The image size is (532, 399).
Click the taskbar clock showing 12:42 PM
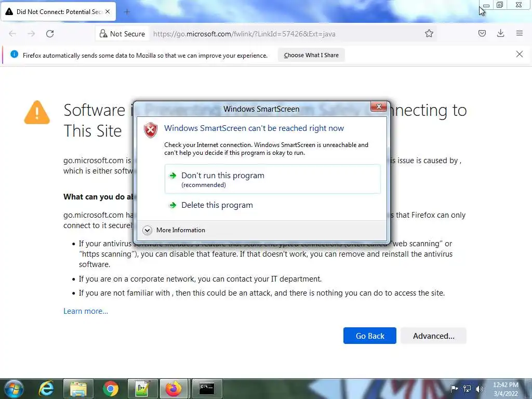pyautogui.click(x=506, y=389)
